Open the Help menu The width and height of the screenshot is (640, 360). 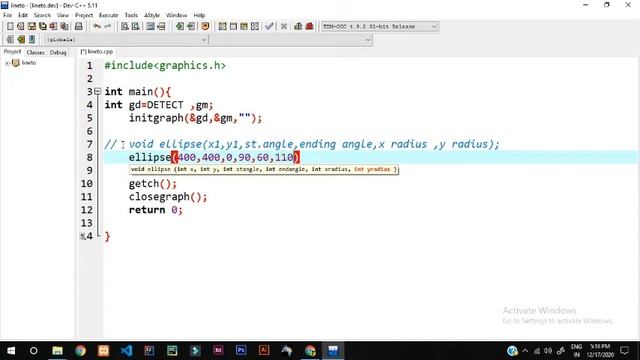tap(199, 15)
